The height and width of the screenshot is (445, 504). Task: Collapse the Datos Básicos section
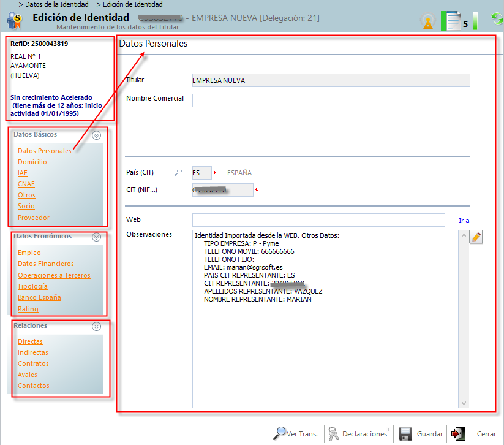96,135
